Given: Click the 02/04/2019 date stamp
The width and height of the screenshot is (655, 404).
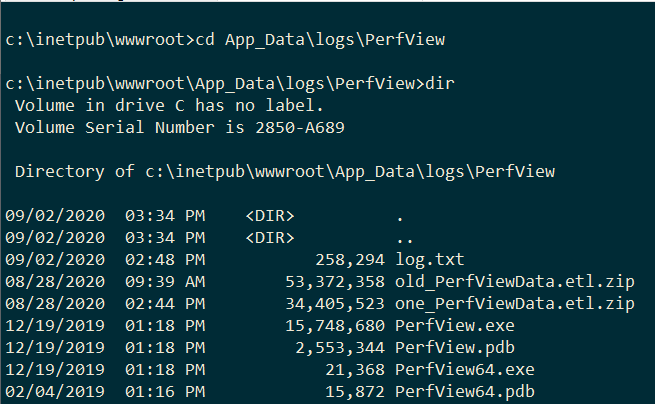Looking at the screenshot, I should pyautogui.click(x=55, y=390).
